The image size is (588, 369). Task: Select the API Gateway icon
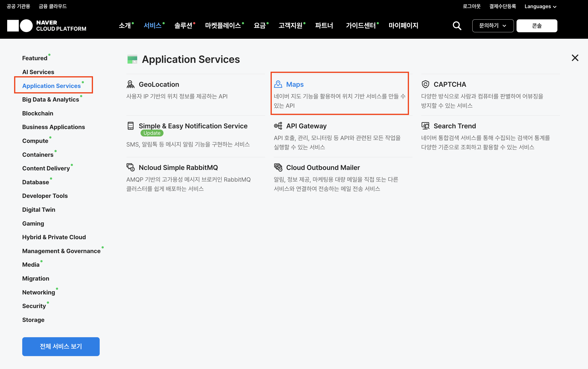[278, 125]
